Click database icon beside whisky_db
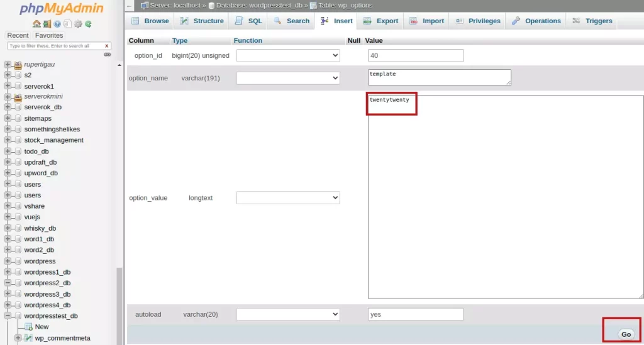Screen dimensions: 644x345 coord(18,228)
